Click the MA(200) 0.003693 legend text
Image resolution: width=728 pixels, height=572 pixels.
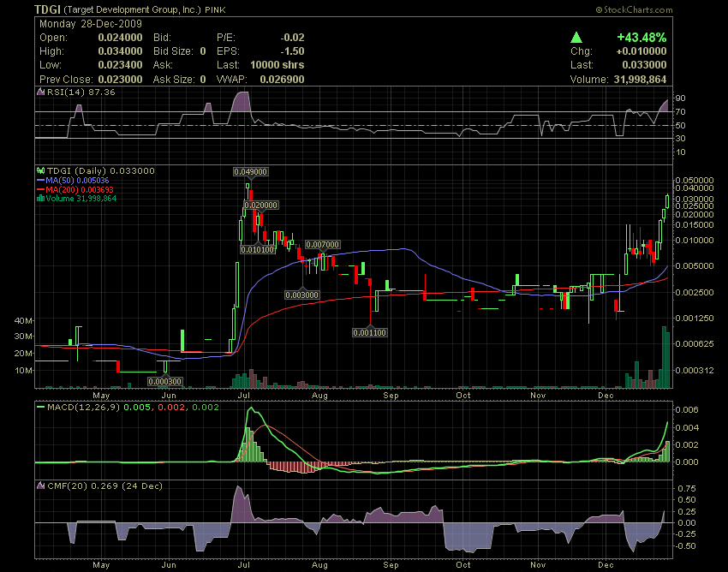(80, 189)
